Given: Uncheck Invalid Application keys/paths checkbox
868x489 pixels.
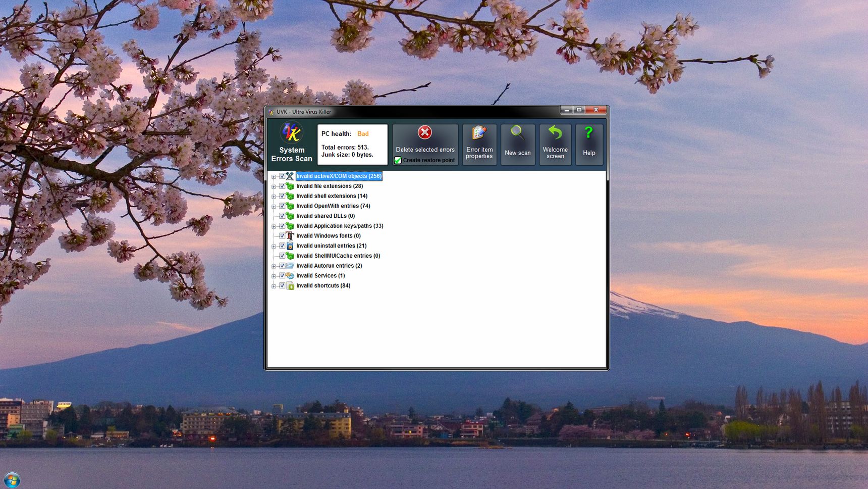Looking at the screenshot, I should click(282, 226).
